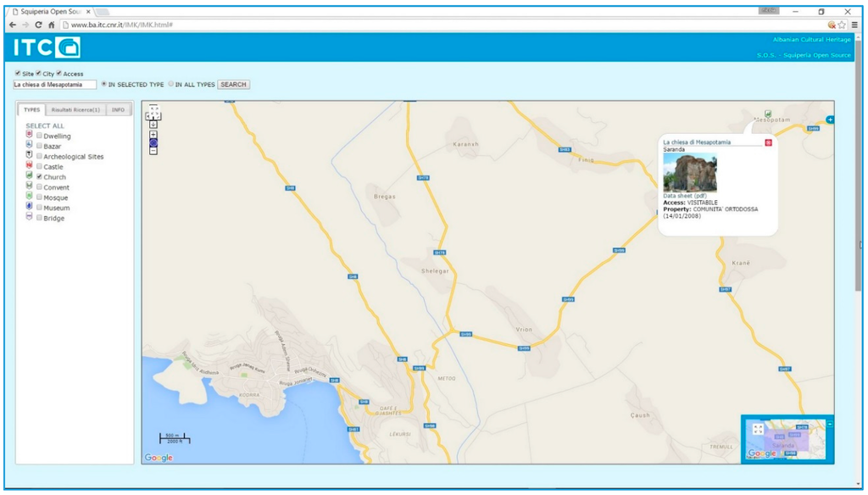Select the IN ALL TYPES radio option

(170, 85)
